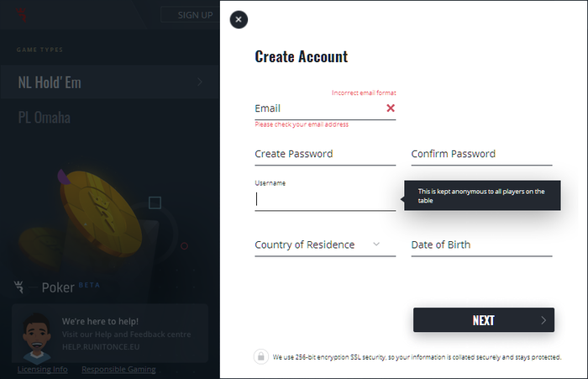Open the Responsible Gaming link
This screenshot has width=588, height=379.
pos(118,370)
